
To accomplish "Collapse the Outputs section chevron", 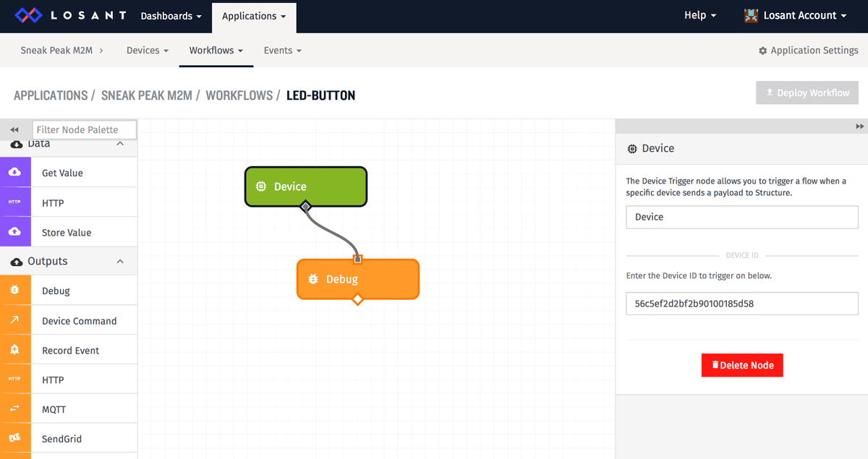I will point(120,261).
